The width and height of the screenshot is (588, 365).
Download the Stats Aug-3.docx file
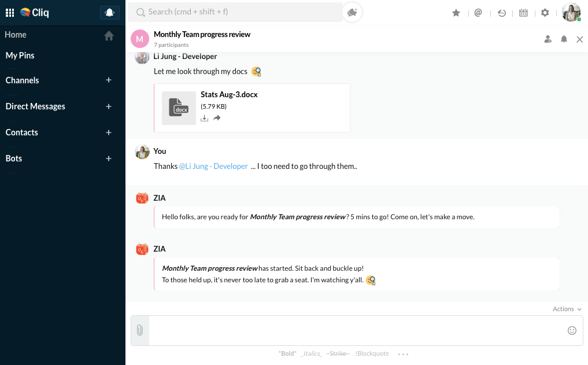pos(205,118)
